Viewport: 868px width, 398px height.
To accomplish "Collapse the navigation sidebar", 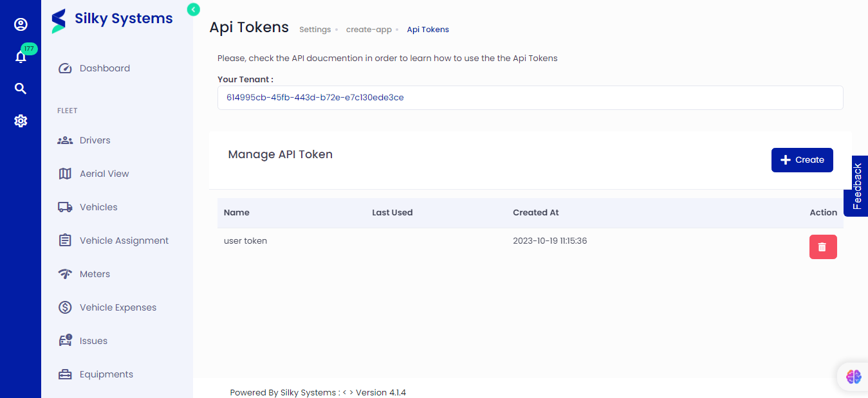I will point(193,10).
